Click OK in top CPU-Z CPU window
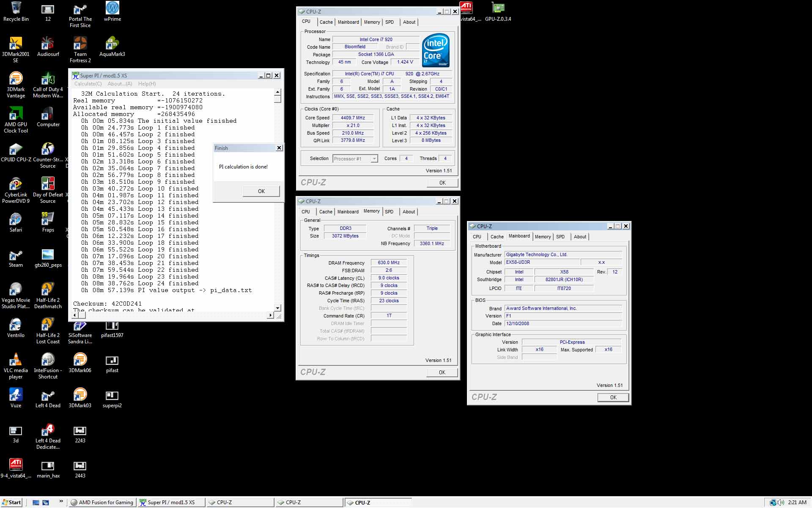Viewport: 812px width, 508px height. point(442,183)
